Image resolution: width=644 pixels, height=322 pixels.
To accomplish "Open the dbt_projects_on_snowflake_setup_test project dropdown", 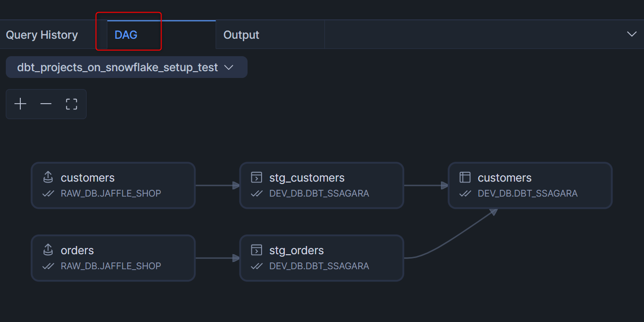I will coord(126,67).
